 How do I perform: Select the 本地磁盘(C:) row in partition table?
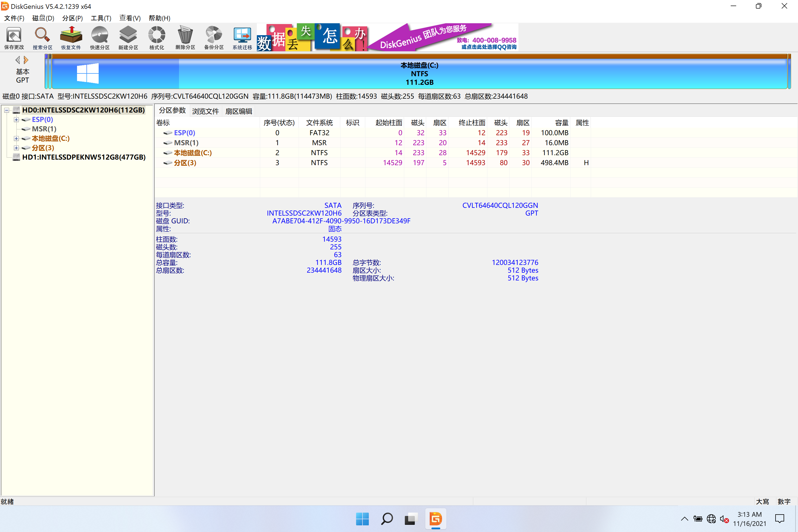(x=372, y=153)
